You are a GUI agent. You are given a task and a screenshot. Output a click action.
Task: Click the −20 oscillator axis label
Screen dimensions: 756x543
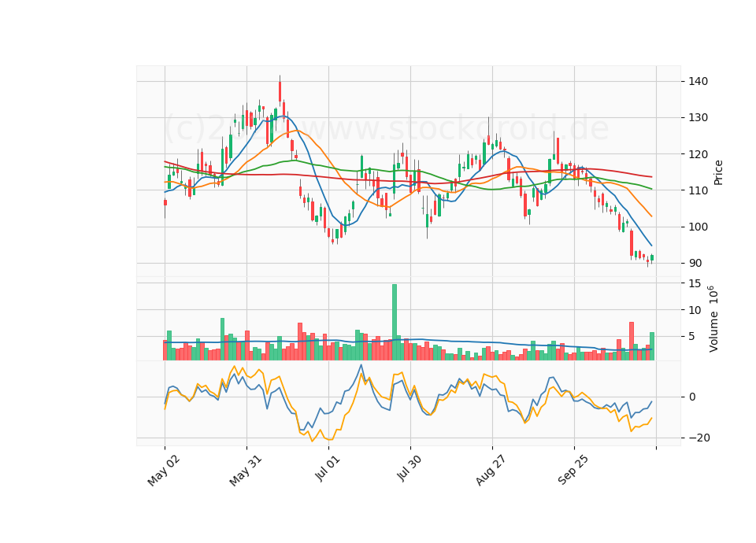coord(699,438)
